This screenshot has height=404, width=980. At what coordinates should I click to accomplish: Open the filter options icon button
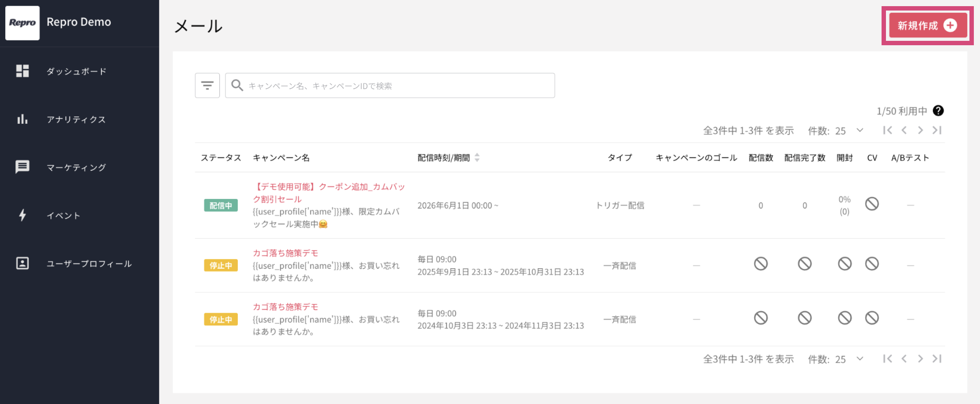click(x=207, y=85)
